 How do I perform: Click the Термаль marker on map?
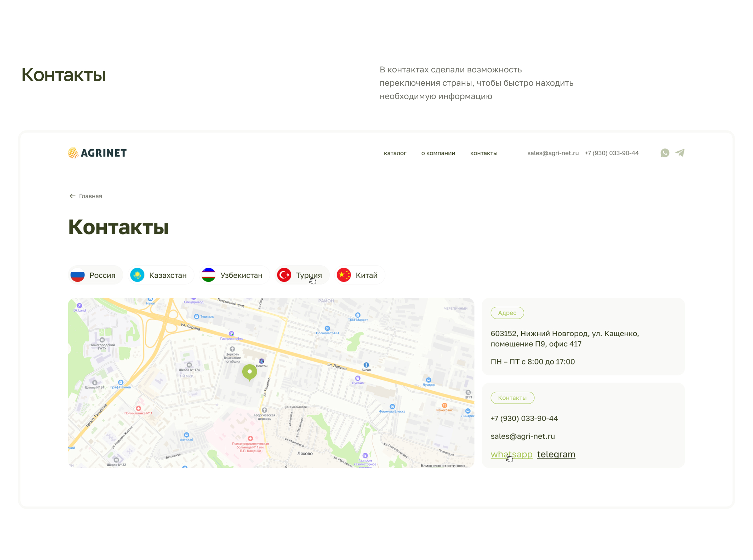(x=196, y=317)
